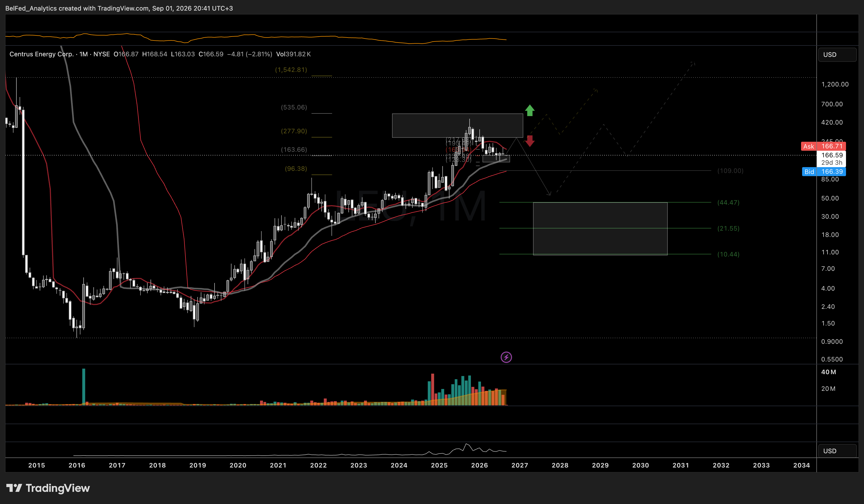Click the BelFed_Analytics header caption
Image resolution: width=864 pixels, height=504 pixels.
pyautogui.click(x=119, y=8)
